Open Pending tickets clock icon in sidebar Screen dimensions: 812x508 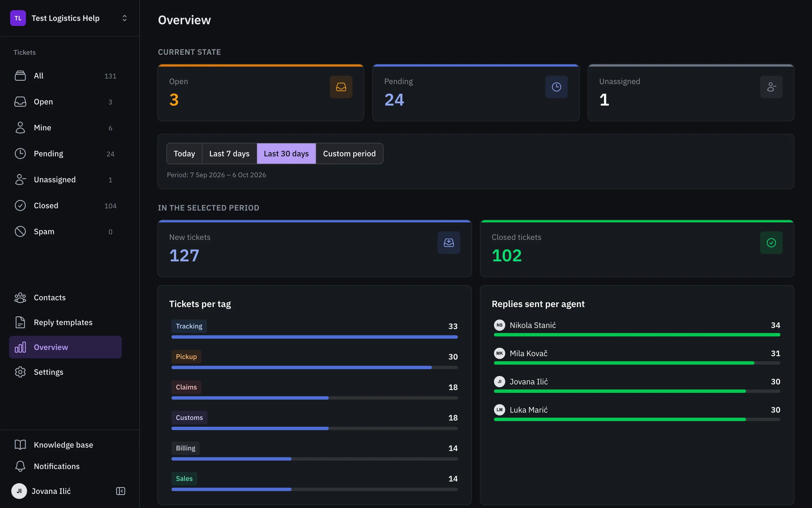click(20, 154)
